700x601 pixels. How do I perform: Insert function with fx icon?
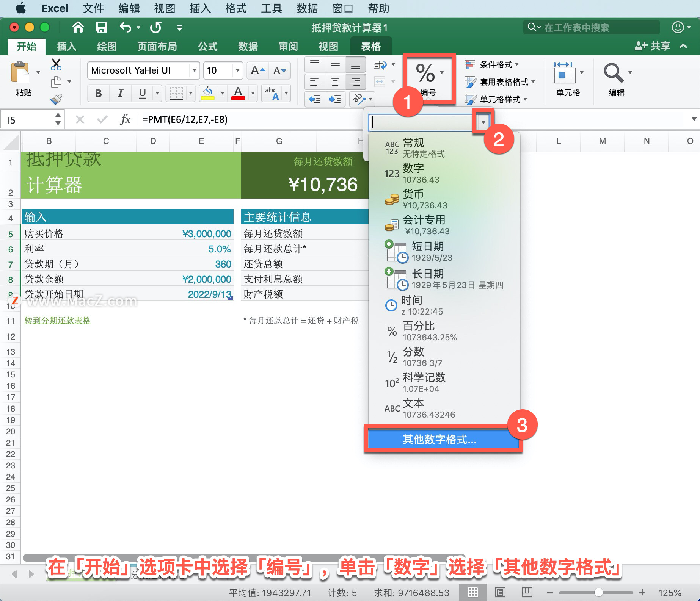click(x=125, y=120)
